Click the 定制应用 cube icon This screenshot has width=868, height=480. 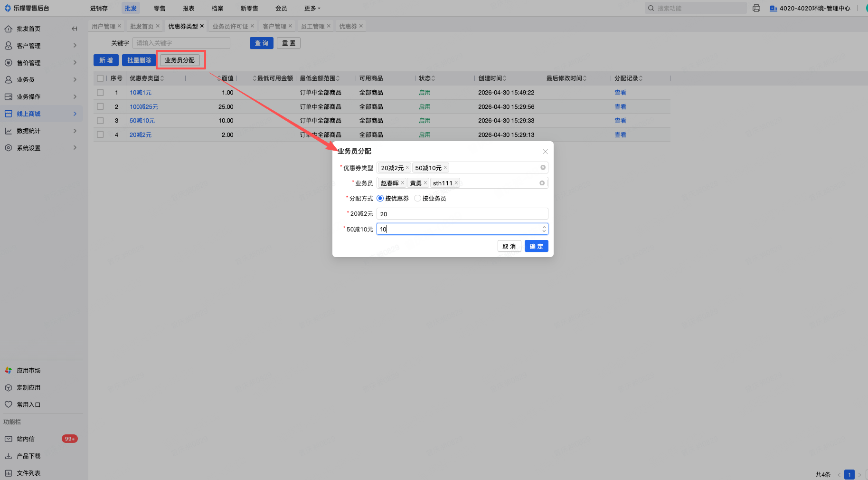tap(8, 388)
